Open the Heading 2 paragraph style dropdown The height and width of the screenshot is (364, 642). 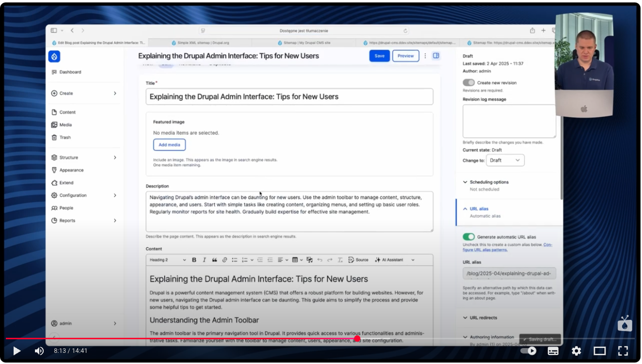pos(168,260)
